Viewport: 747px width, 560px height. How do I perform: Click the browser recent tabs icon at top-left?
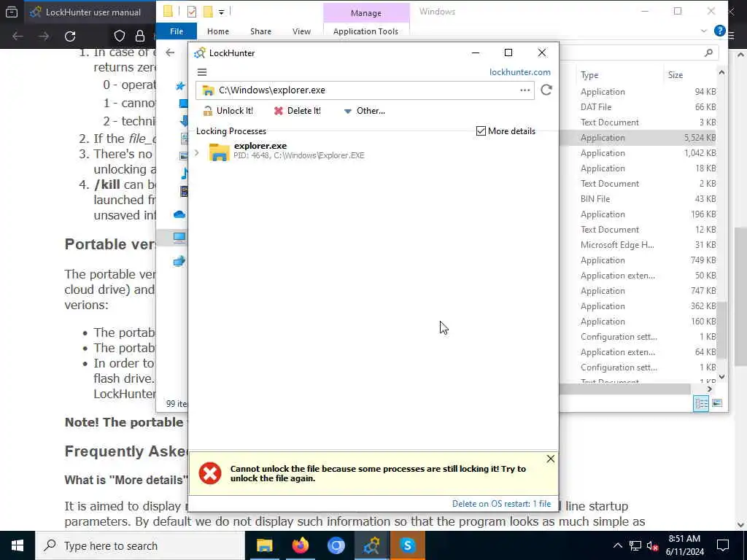click(12, 12)
